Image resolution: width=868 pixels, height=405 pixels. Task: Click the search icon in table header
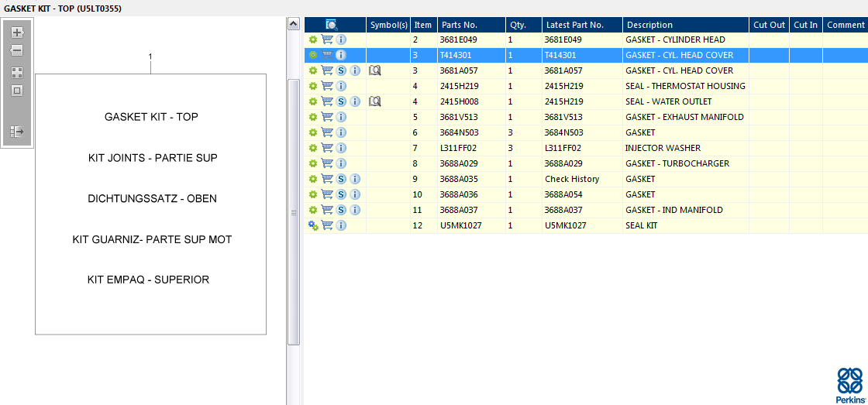click(332, 25)
